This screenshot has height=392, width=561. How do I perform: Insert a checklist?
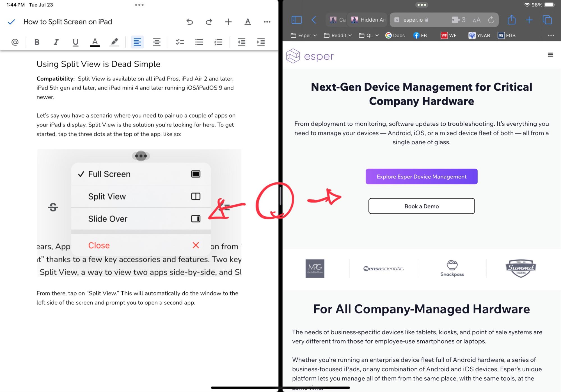[180, 42]
